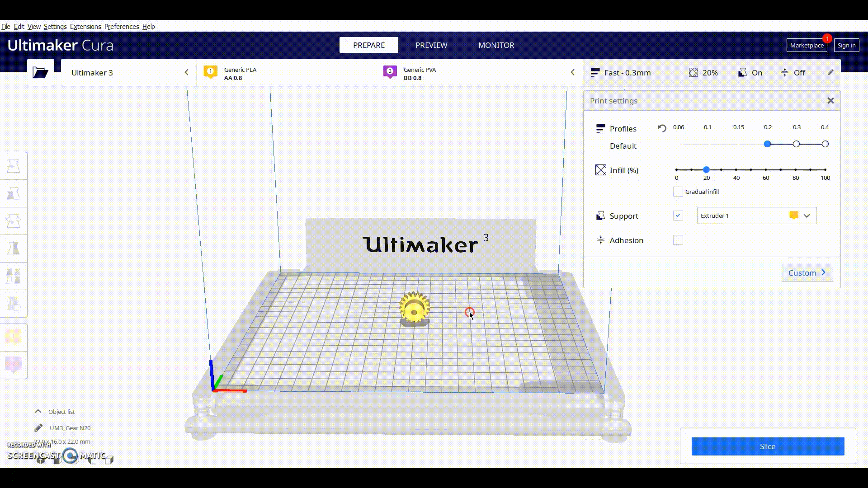The width and height of the screenshot is (868, 488).
Task: Select the Scale tool
Action: pyautogui.click(x=14, y=194)
